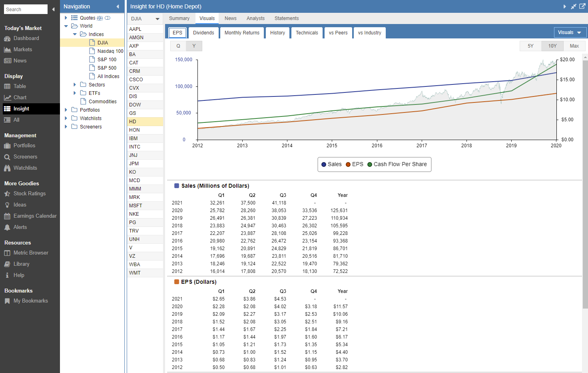
Task: Switch to the Analysts tab
Action: (255, 18)
